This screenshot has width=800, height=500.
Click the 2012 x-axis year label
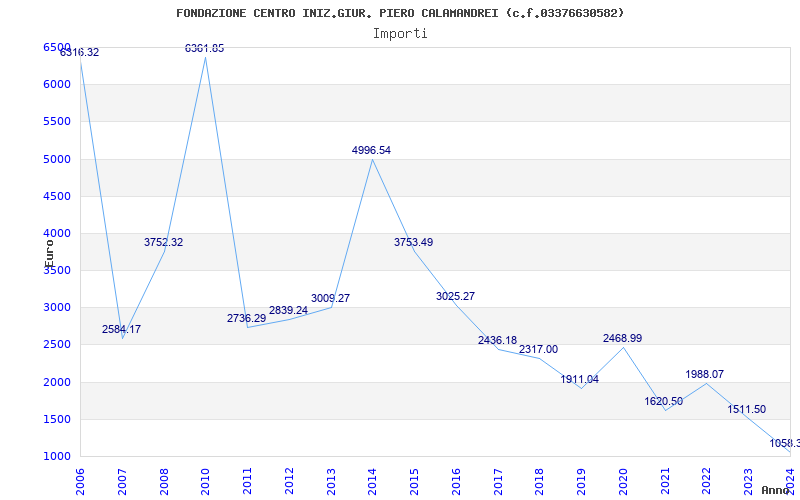289,482
